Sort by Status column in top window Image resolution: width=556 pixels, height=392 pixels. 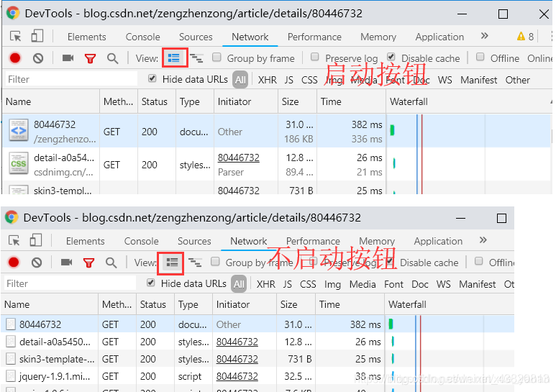pos(157,101)
